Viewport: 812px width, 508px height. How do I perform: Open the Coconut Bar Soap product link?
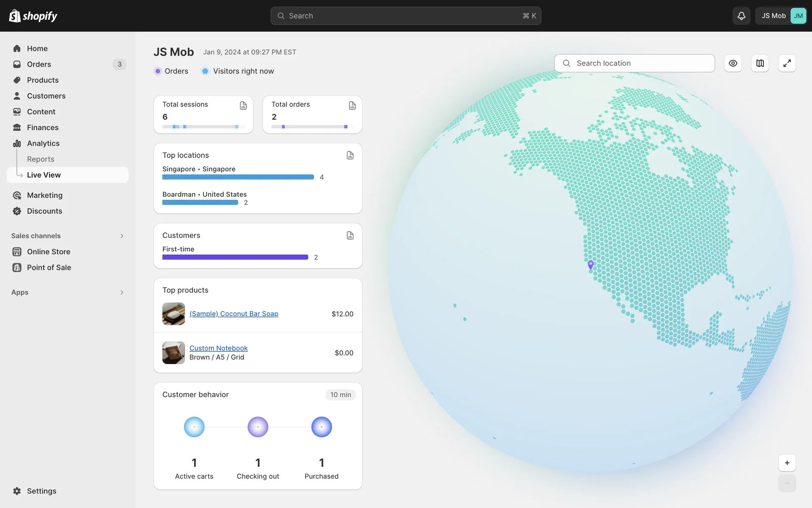233,314
